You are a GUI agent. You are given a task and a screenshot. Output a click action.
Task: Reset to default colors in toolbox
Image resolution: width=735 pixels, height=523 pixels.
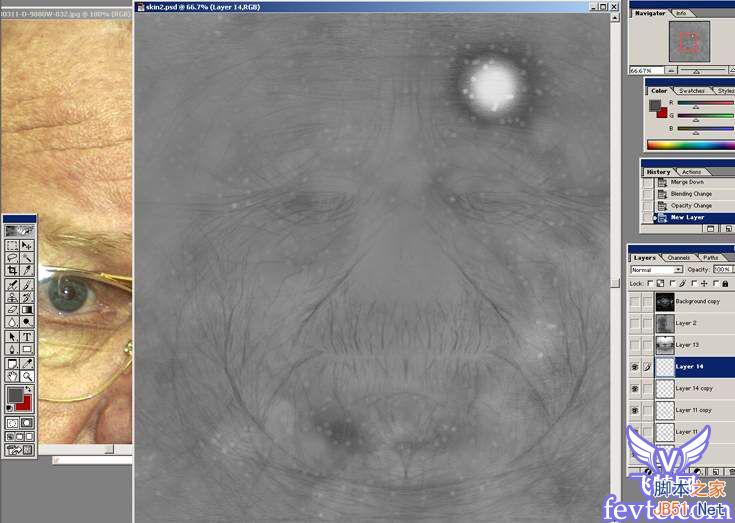point(9,408)
